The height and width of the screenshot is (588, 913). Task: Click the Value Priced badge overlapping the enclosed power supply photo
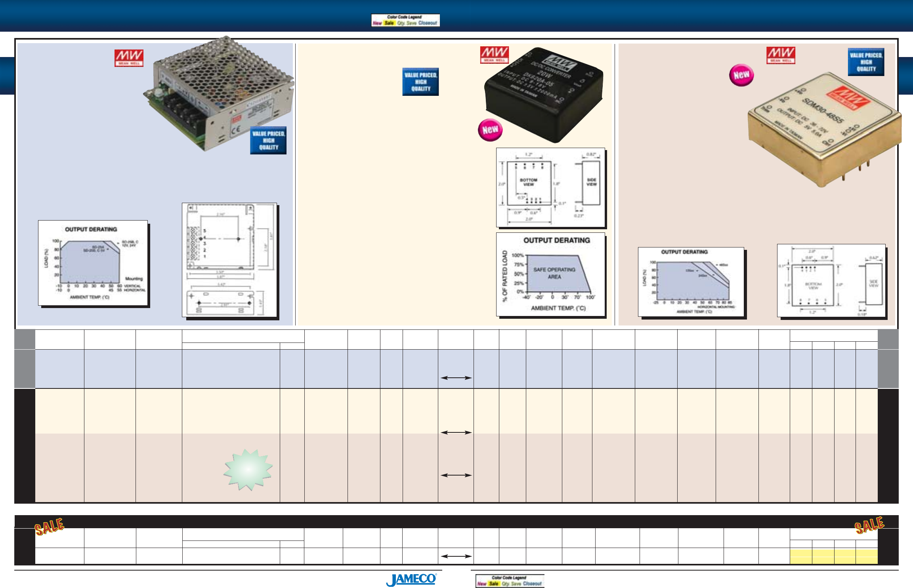click(x=268, y=140)
